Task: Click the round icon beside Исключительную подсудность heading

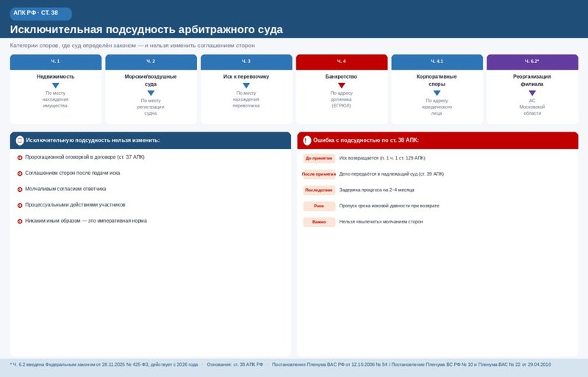Action: pyautogui.click(x=20, y=140)
